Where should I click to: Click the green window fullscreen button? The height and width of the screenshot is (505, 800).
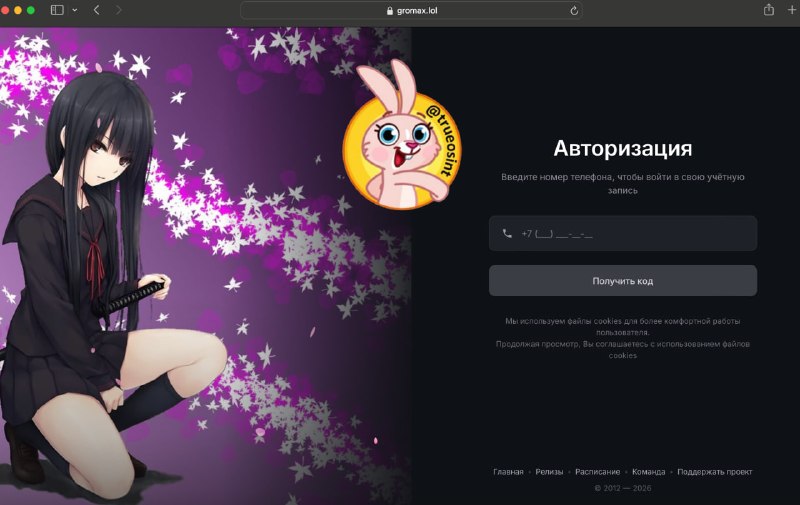(x=31, y=10)
